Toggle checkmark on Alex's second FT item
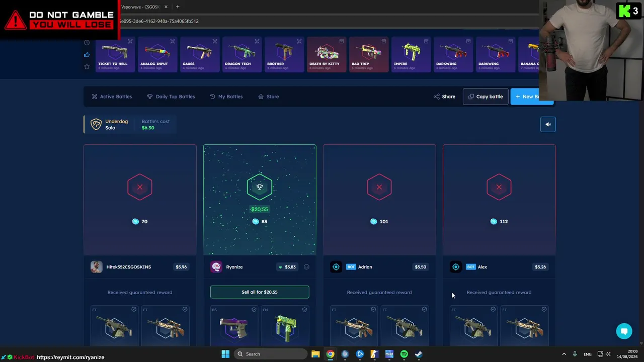 [x=544, y=309]
